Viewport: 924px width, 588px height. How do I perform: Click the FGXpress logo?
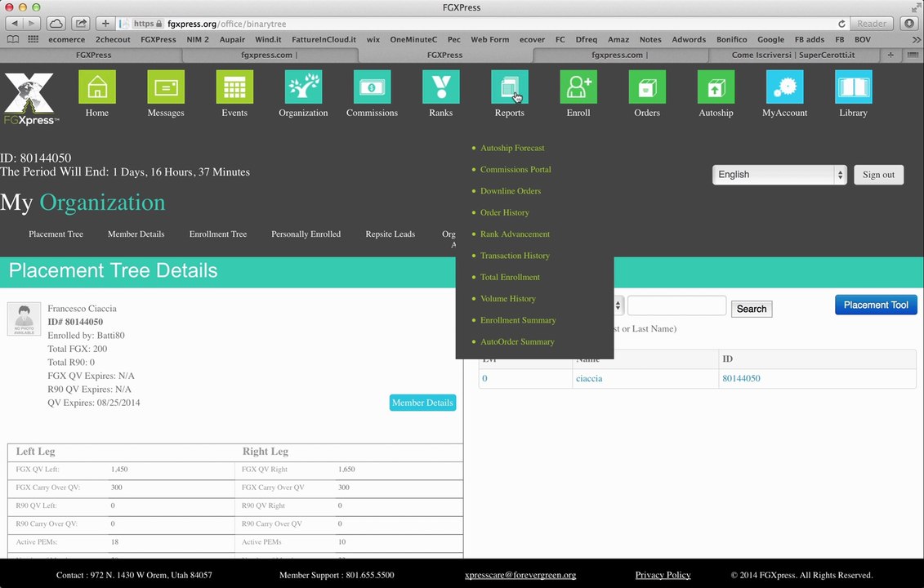pos(31,98)
